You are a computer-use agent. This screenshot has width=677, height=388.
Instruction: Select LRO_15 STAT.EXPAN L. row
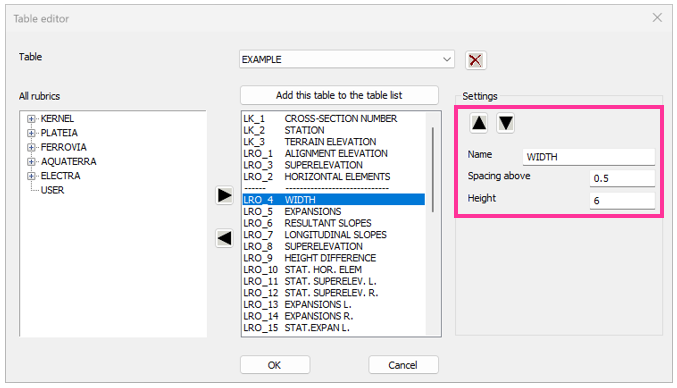pyautogui.click(x=333, y=328)
